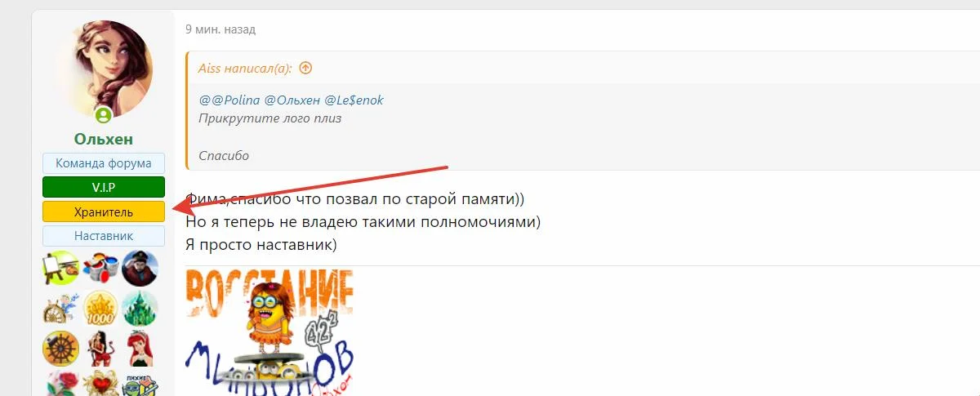980x396 pixels.
Task: Open the Ольхен username link
Action: tap(104, 140)
